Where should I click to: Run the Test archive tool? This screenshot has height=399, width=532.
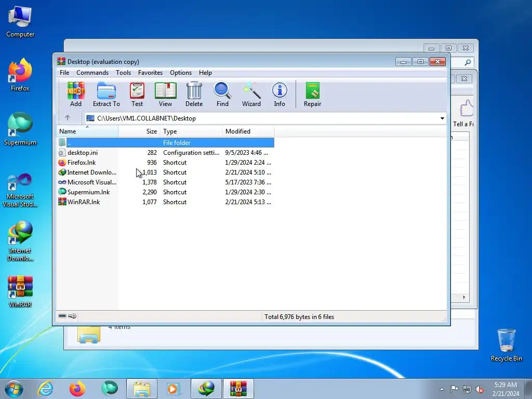(137, 95)
